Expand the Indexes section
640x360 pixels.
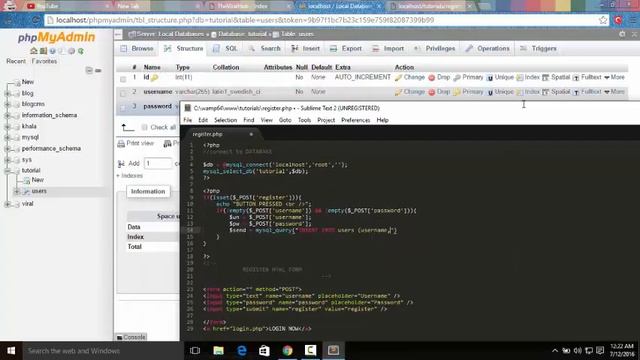point(129,176)
